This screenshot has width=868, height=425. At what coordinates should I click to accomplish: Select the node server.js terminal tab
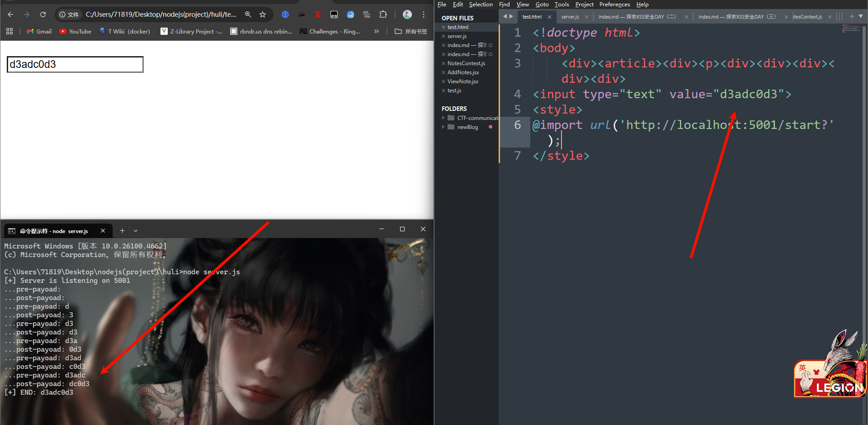(x=54, y=231)
